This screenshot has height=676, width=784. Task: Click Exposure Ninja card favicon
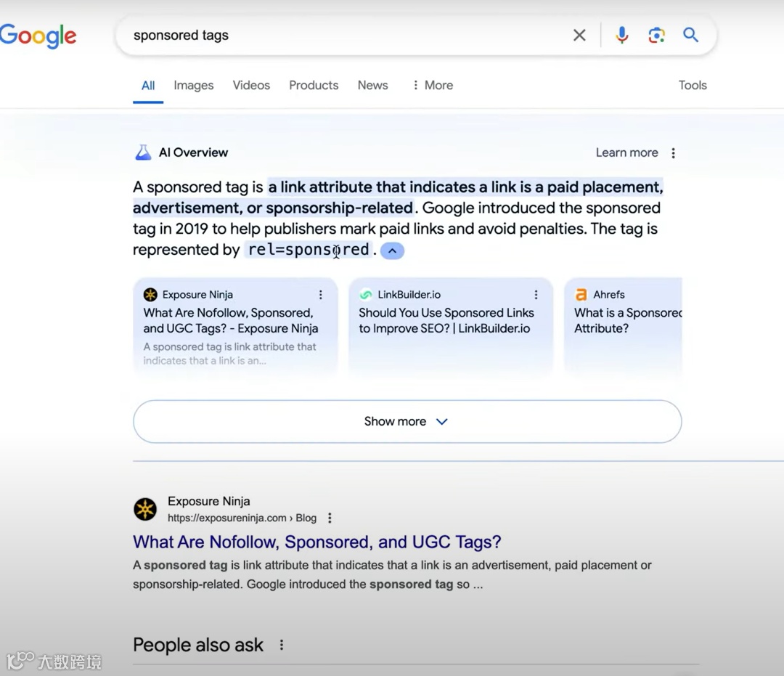[150, 295]
